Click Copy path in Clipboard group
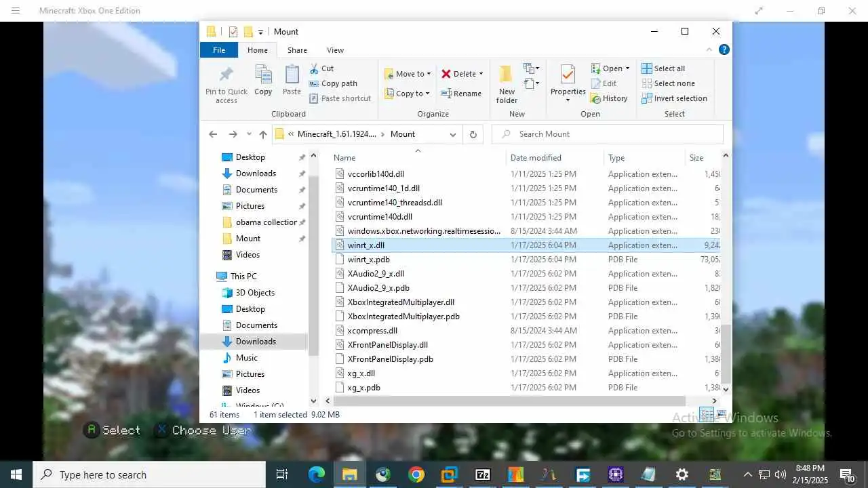The width and height of the screenshot is (868, 488). [x=333, y=83]
